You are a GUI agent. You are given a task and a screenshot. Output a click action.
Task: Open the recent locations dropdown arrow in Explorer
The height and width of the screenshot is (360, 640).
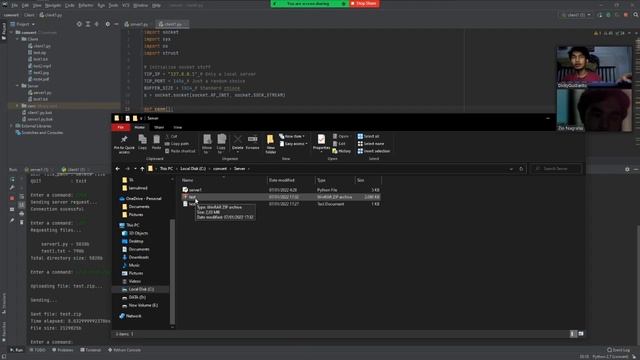click(135, 169)
